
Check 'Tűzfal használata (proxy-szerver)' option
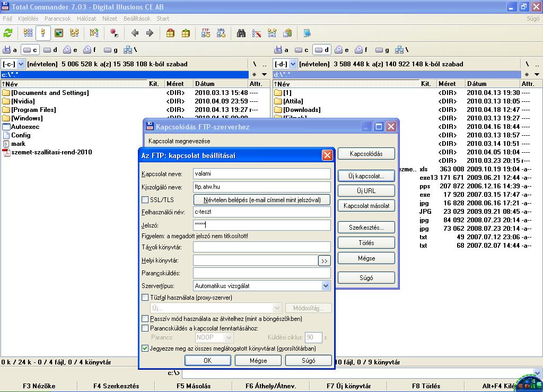[145, 298]
